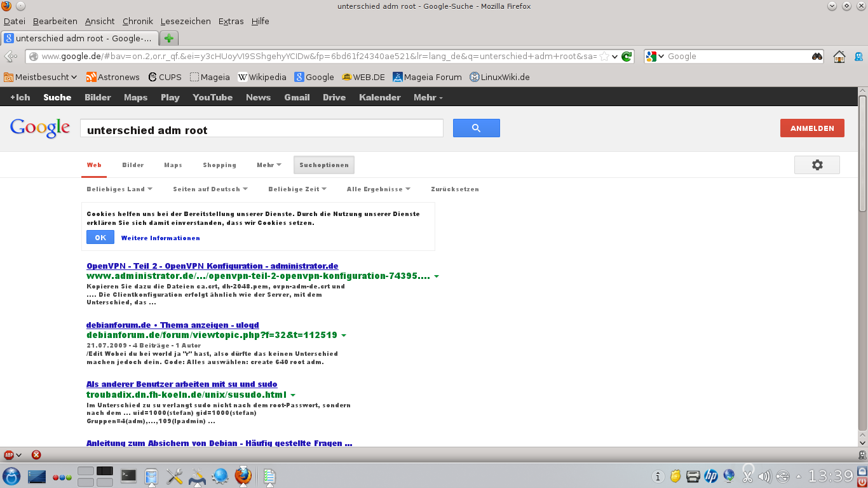Open the Als anderer Benutzer arbeiten result
This screenshot has height=488, width=868.
click(182, 384)
